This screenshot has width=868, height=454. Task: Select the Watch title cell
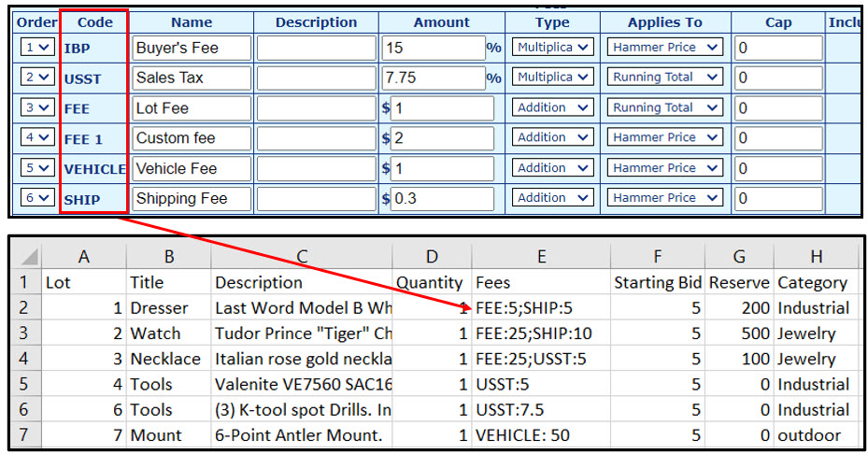[x=168, y=333]
